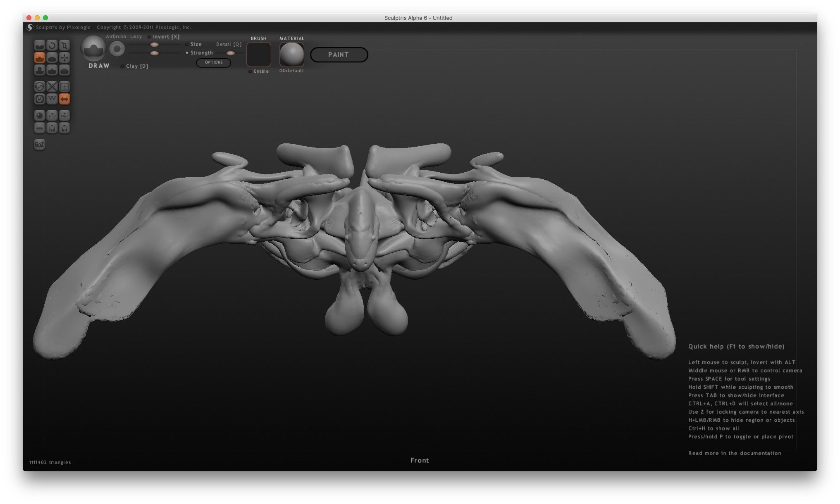Screen dimensions: 840x504
Task: Select the orange Draw brush tool
Action: coord(39,58)
